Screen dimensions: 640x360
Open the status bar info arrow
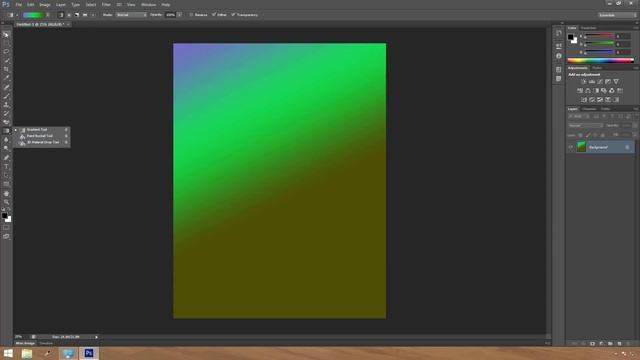pyautogui.click(x=96, y=337)
